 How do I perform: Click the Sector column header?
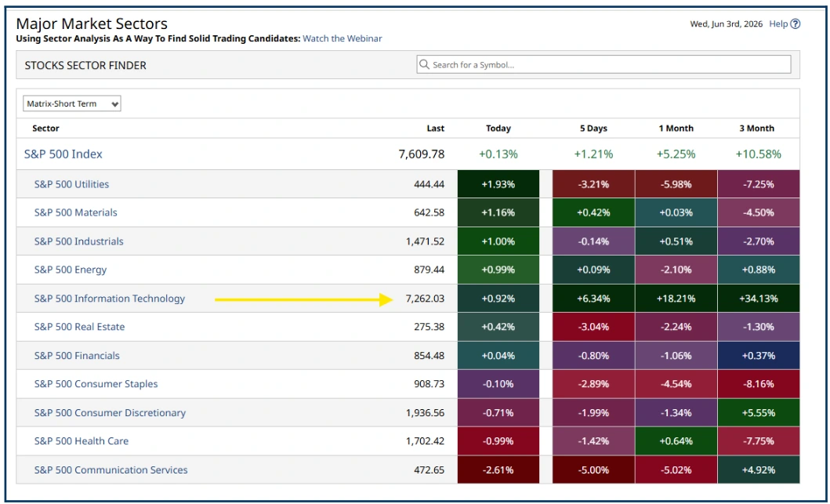[x=45, y=128]
